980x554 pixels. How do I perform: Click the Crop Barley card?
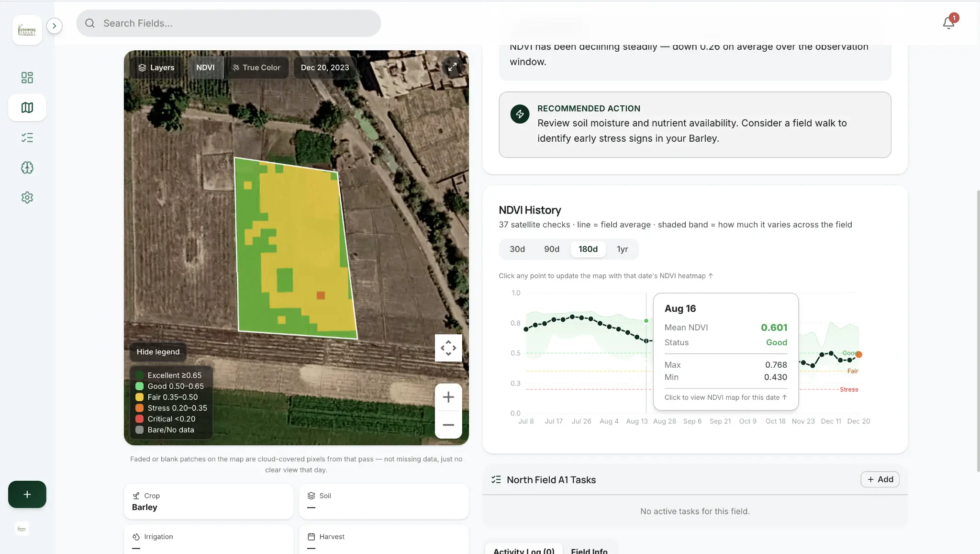209,501
